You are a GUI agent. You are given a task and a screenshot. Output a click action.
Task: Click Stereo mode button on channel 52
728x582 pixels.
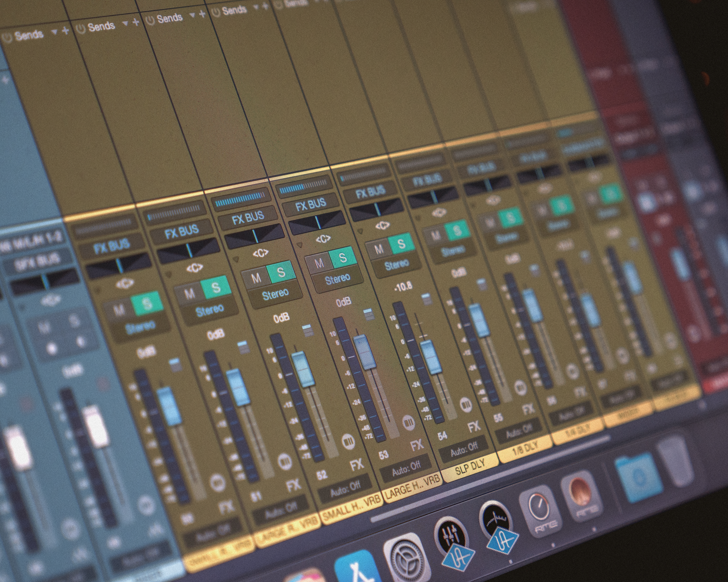coord(275,294)
